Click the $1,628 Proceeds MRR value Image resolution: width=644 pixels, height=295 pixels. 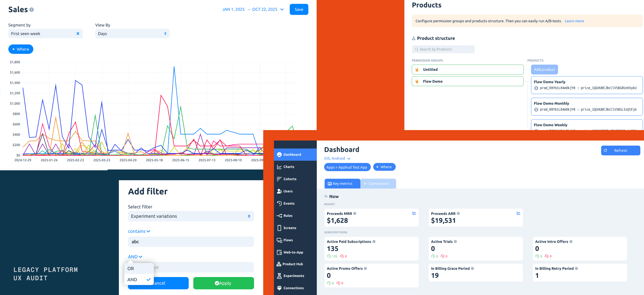click(337, 220)
